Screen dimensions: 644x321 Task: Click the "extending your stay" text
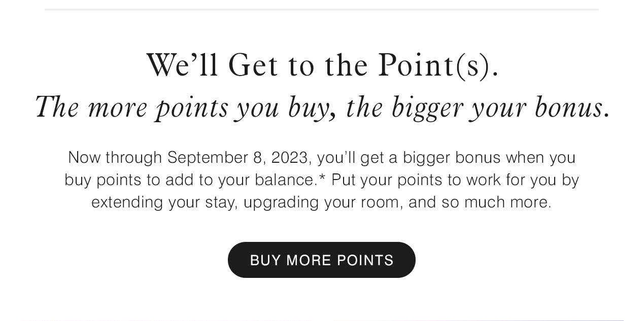162,202
